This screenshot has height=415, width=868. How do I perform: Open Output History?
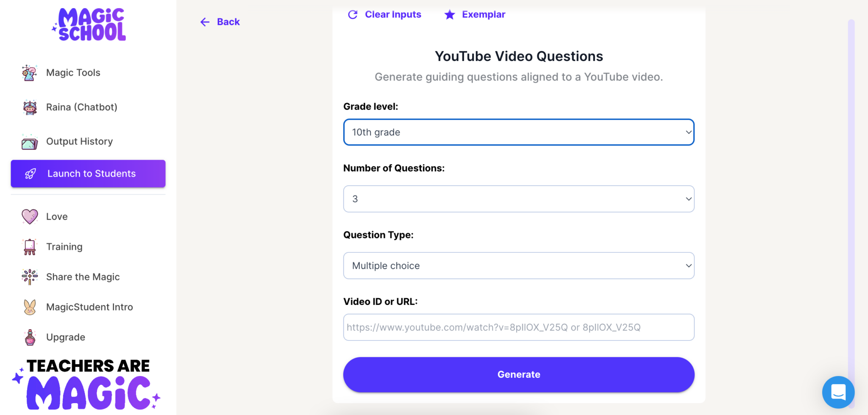click(29, 141)
